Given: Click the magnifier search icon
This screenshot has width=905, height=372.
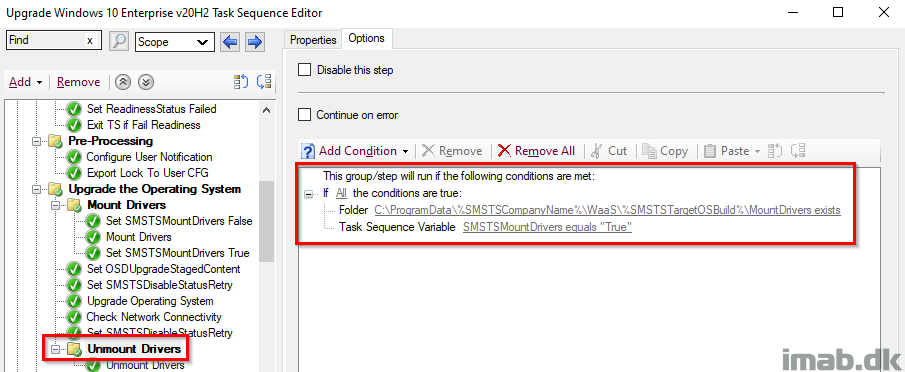Looking at the screenshot, I should [x=119, y=41].
